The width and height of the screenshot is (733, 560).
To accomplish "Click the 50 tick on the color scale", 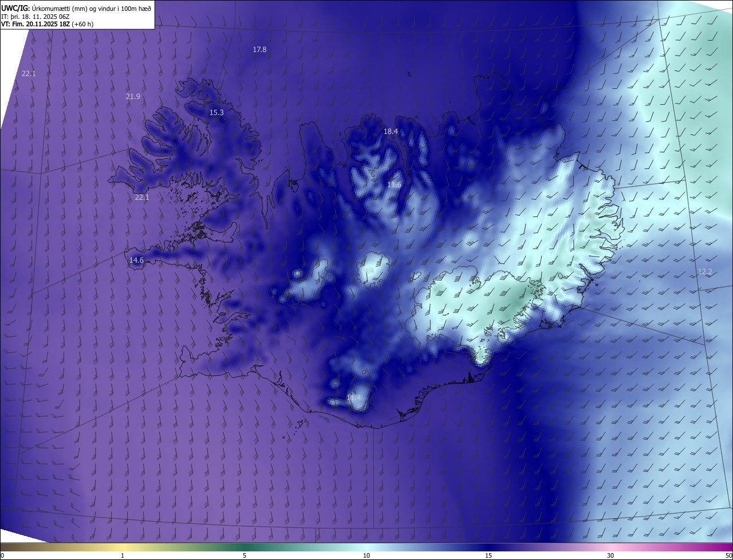I will point(728,556).
